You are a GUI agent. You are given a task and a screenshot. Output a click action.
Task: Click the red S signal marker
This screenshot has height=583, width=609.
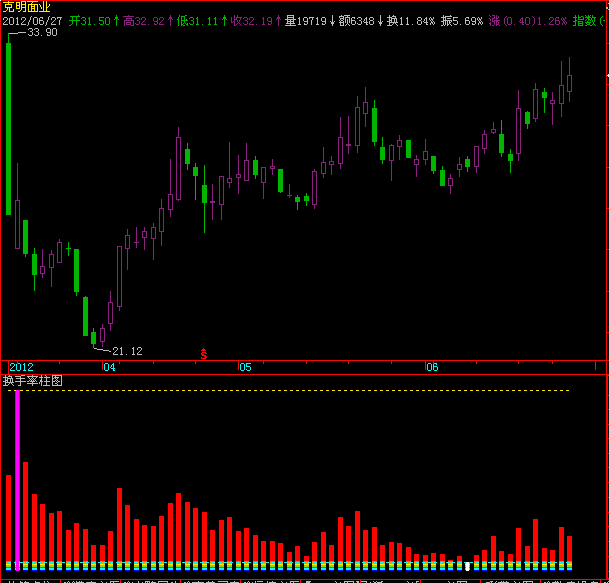coord(204,354)
